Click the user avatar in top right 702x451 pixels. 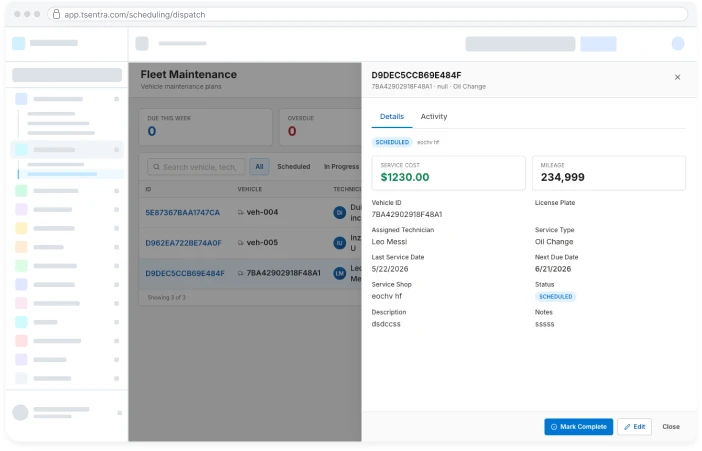click(677, 43)
